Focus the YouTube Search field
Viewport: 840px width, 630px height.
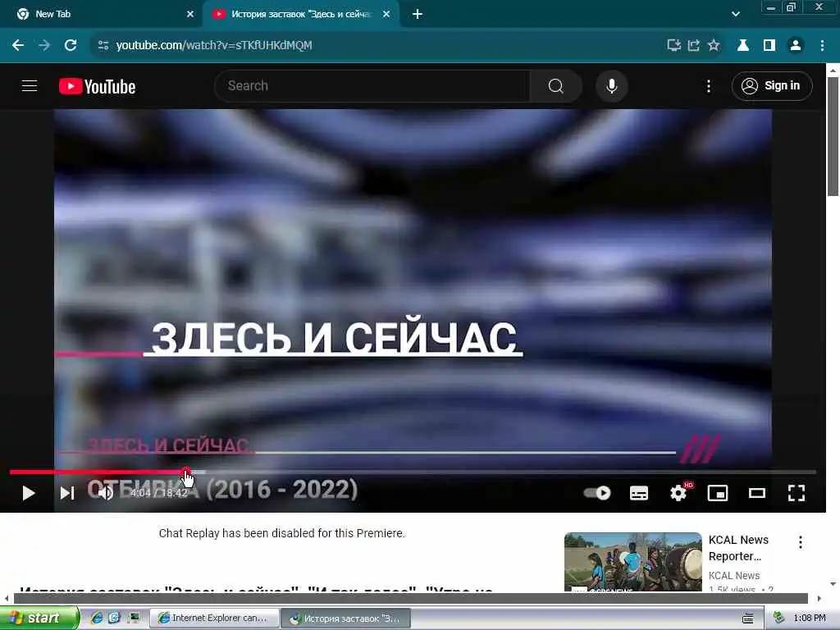click(372, 85)
